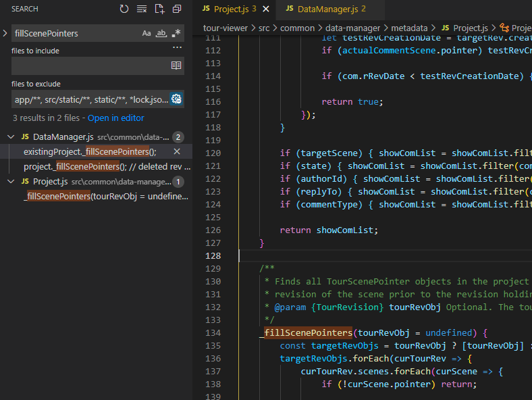
Task: Toggle Use Regular Expression option
Action: click(x=176, y=33)
